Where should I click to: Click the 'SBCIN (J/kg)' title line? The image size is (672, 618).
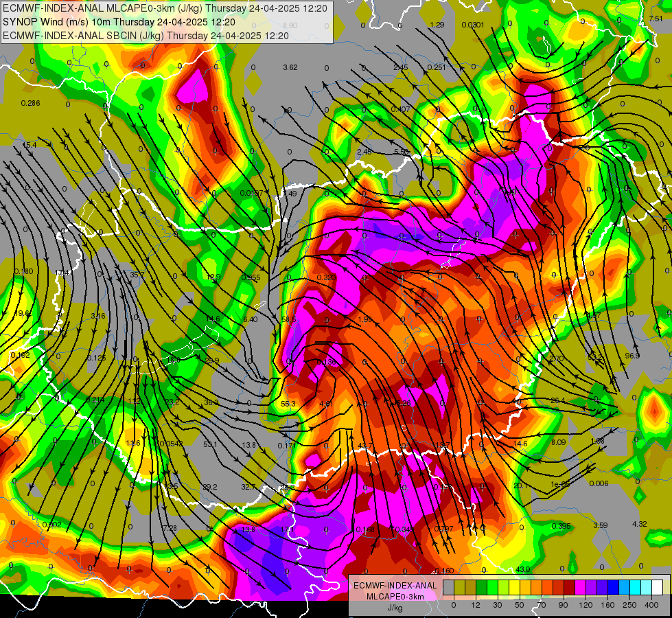[x=146, y=36]
